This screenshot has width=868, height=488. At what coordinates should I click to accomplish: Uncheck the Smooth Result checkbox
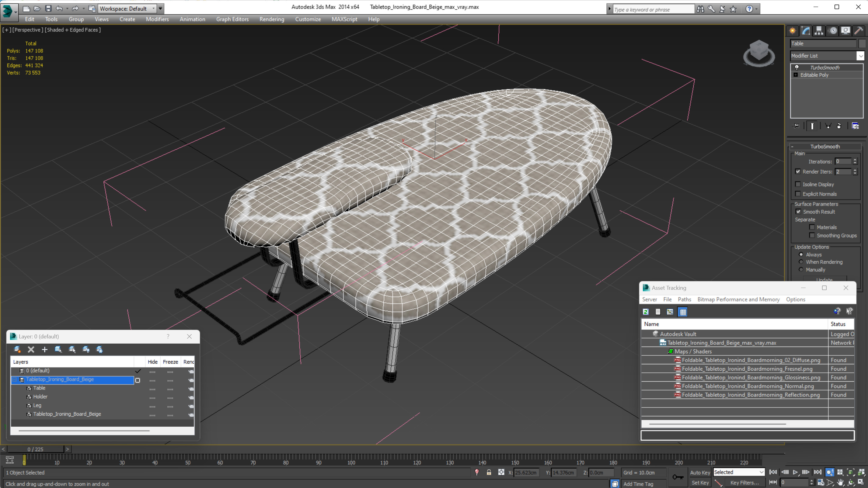(x=798, y=212)
